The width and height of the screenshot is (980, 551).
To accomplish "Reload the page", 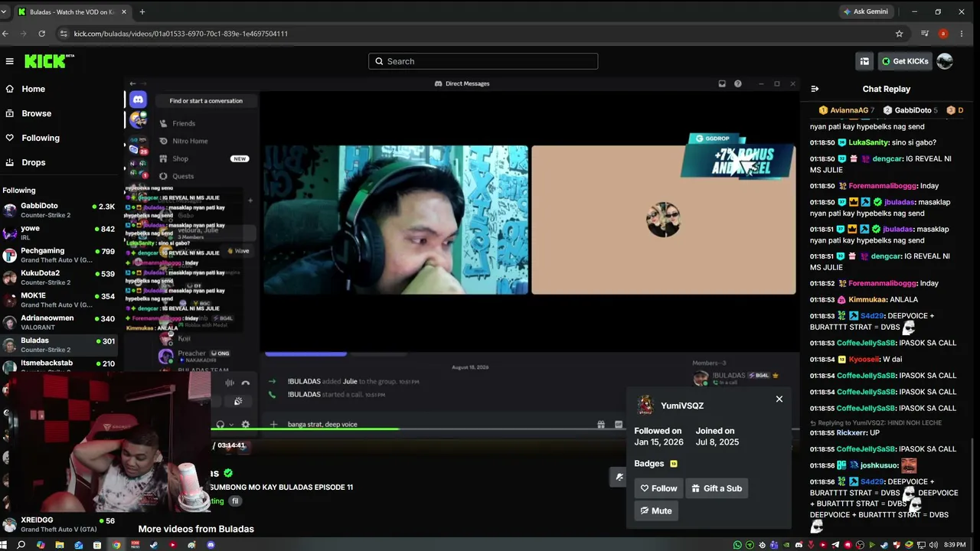I will 41,34.
